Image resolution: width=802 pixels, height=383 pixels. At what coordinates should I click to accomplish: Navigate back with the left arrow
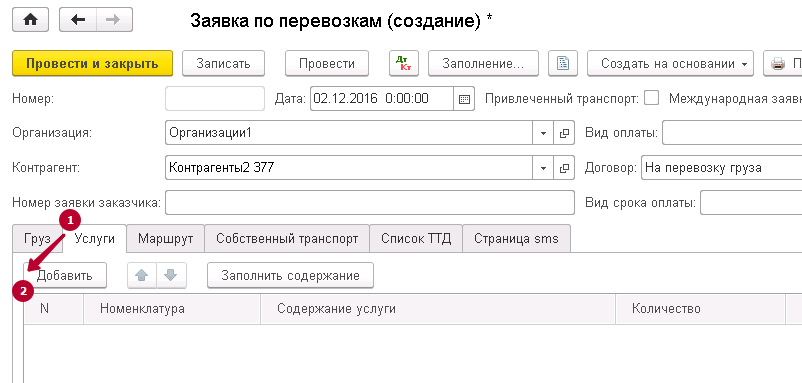tap(78, 20)
